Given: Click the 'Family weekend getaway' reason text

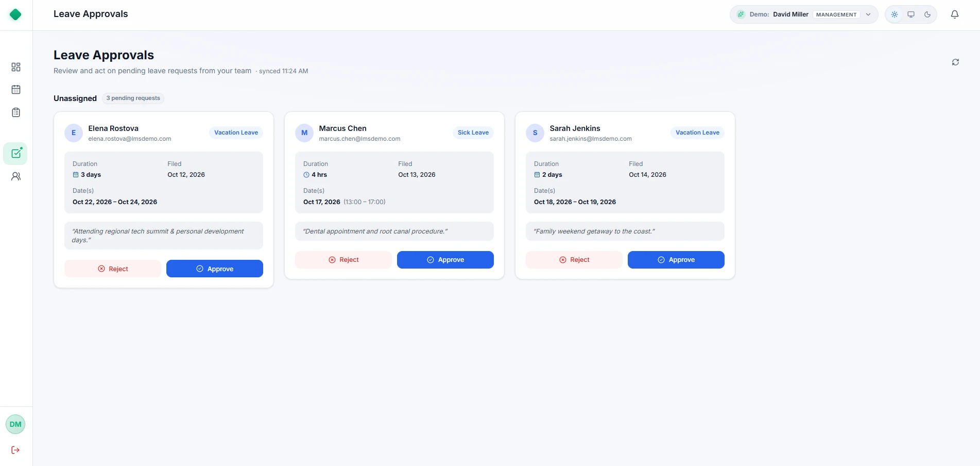Looking at the screenshot, I should 594,231.
